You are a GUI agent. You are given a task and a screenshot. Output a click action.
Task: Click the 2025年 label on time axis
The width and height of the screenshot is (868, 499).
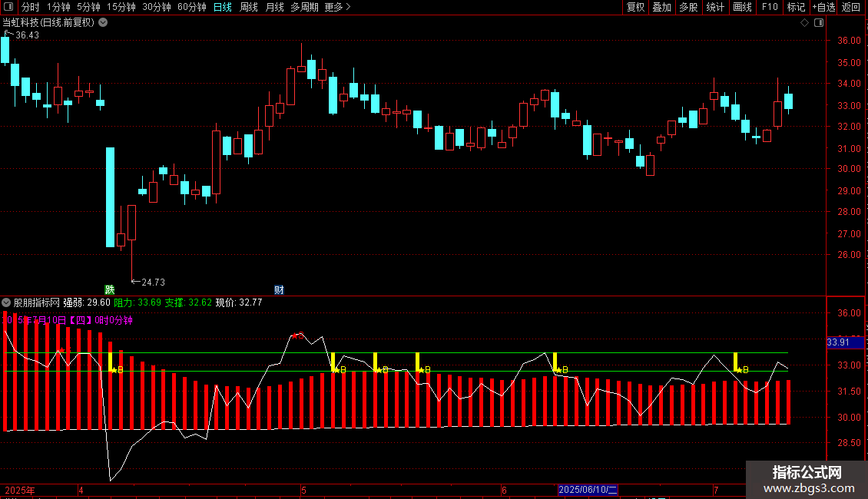click(20, 490)
